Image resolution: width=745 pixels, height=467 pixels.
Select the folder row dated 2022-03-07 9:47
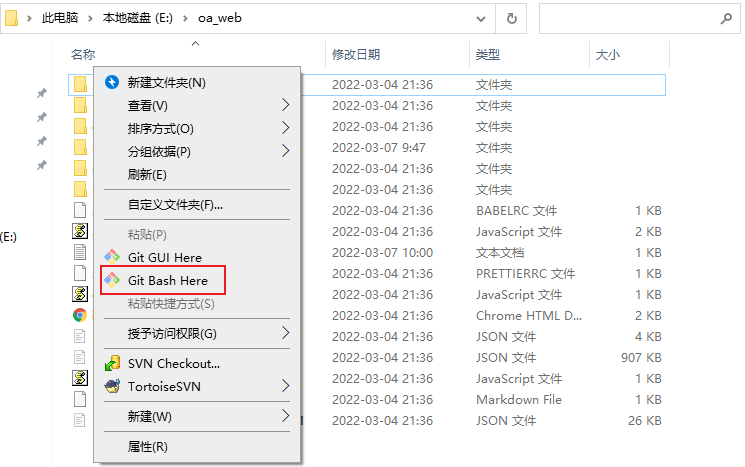pyautogui.click(x=367, y=148)
